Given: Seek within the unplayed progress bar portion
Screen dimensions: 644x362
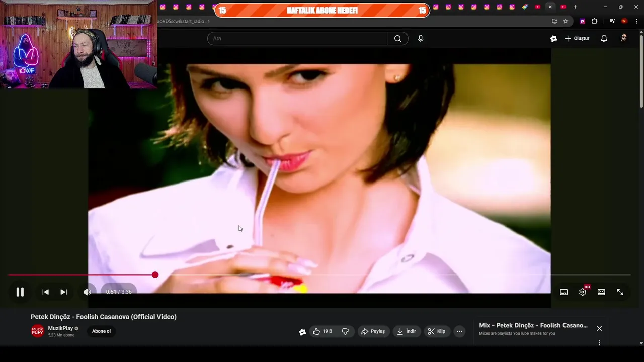Looking at the screenshot, I should tap(392, 275).
